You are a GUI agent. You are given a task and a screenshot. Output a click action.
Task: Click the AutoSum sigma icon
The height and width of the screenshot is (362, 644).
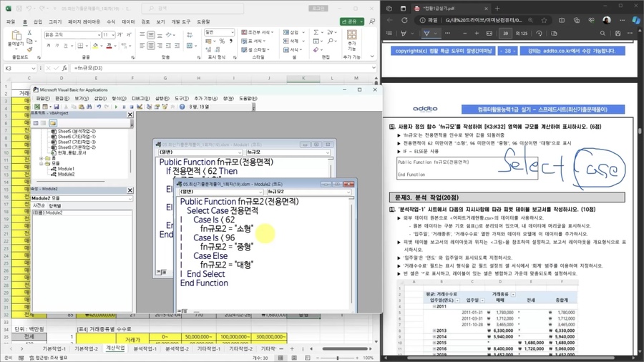coord(316,32)
